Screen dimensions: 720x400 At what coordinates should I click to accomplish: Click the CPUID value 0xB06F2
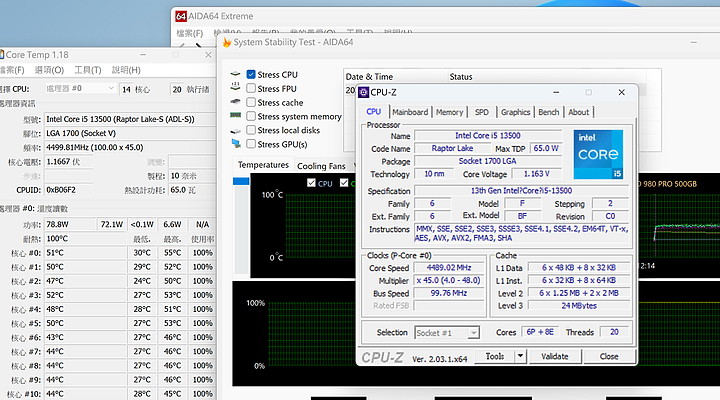point(69,190)
